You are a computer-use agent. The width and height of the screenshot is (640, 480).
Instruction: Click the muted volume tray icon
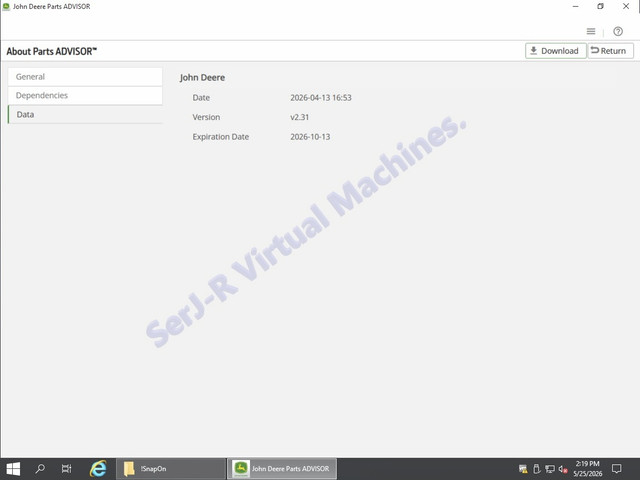pos(563,469)
